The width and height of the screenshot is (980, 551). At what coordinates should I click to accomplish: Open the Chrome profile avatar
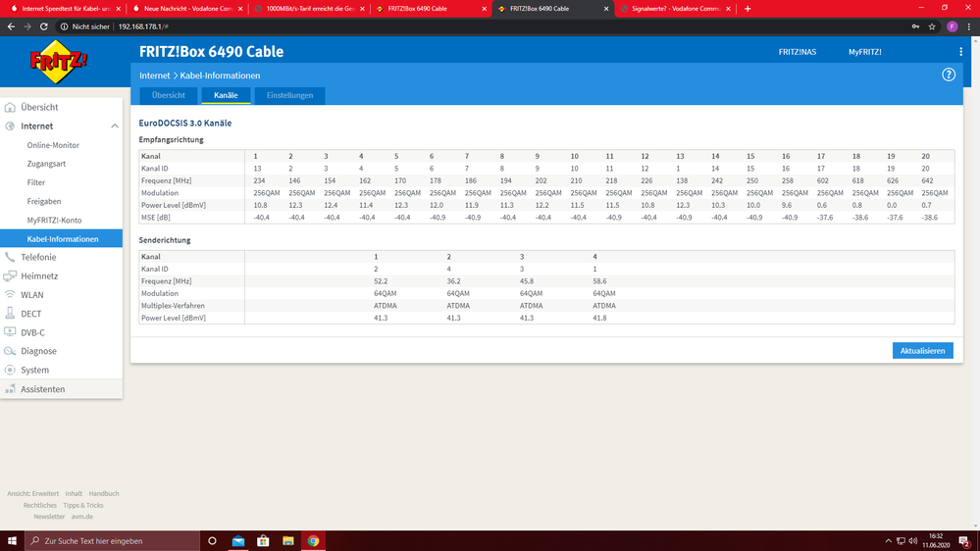(952, 26)
